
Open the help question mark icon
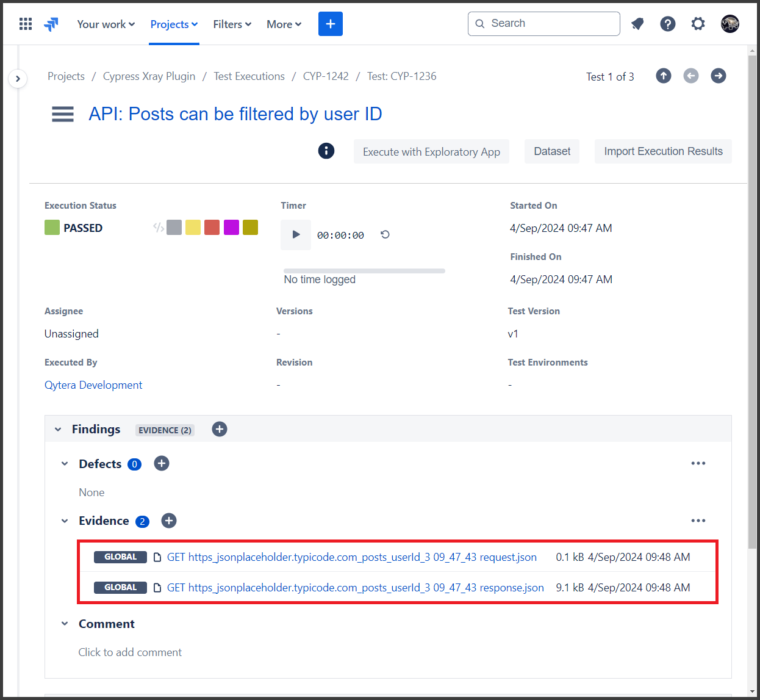[x=668, y=24]
